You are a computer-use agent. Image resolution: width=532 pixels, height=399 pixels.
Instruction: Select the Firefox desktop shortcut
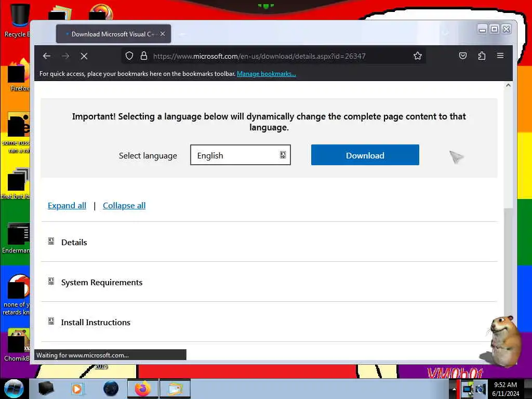[x=19, y=75]
